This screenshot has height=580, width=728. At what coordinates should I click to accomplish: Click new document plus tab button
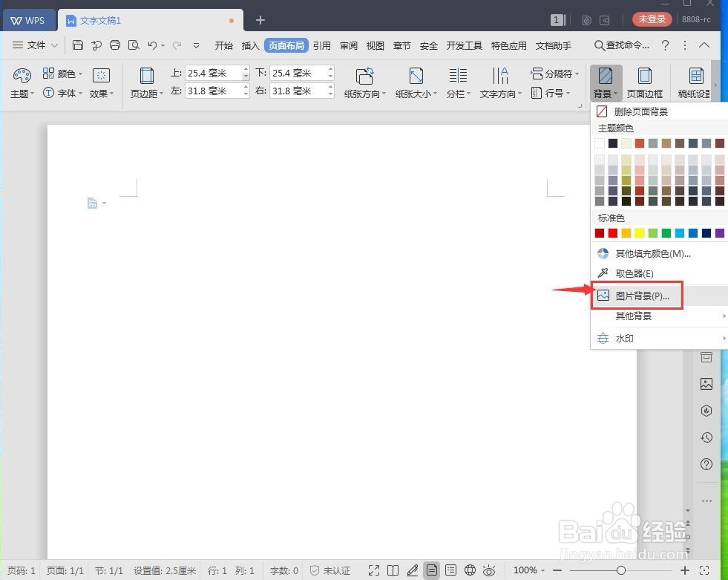coord(260,20)
